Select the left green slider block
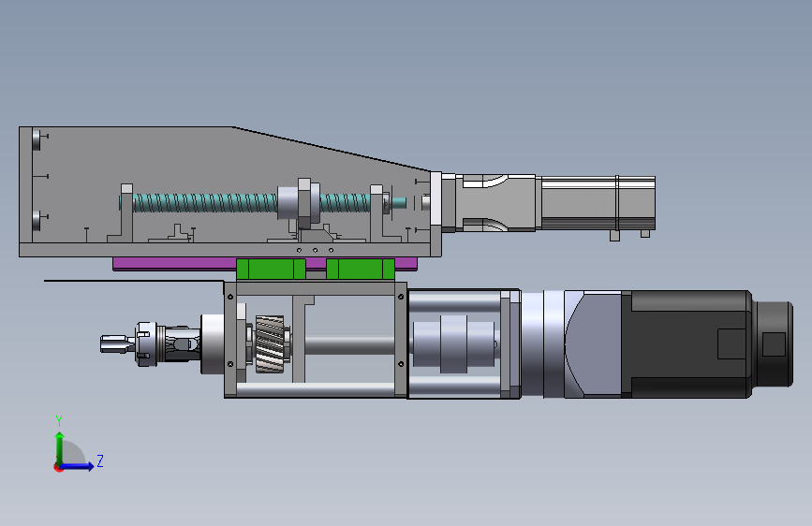This screenshot has height=526, width=812. coord(271,270)
